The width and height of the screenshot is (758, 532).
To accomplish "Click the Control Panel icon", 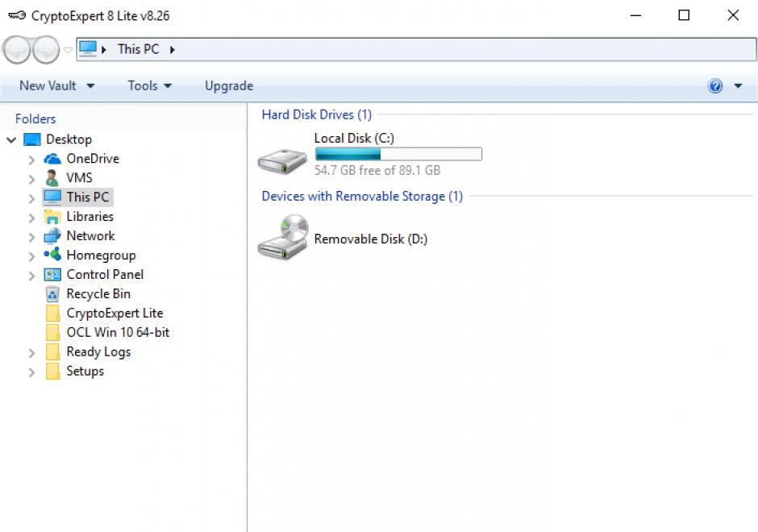I will [x=52, y=274].
